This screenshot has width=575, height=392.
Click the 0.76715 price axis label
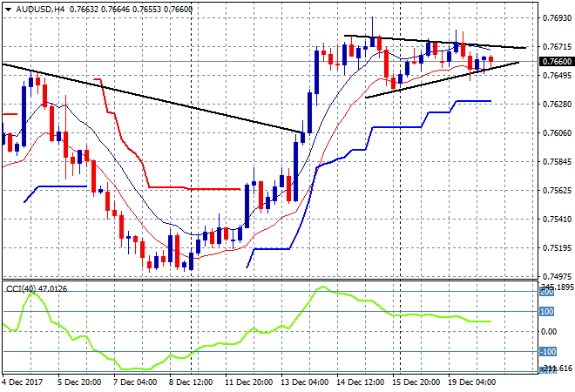click(x=557, y=47)
